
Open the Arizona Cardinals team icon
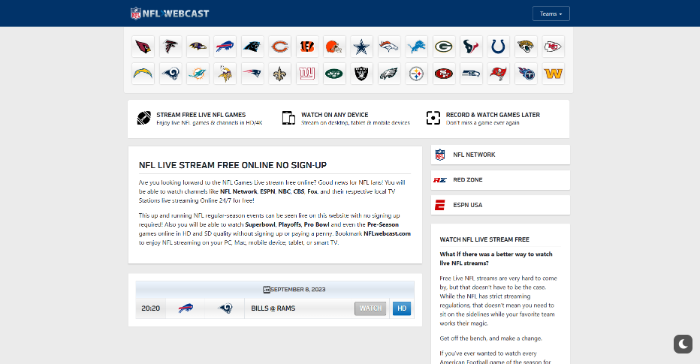pyautogui.click(x=143, y=46)
